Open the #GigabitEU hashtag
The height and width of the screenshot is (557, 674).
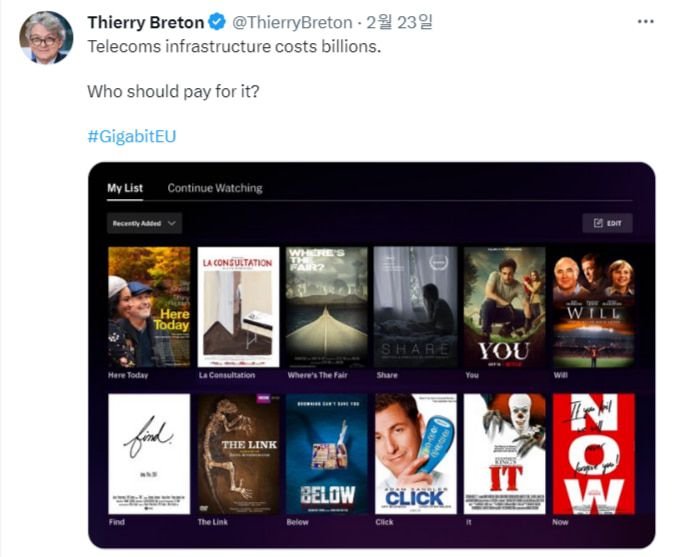pyautogui.click(x=132, y=136)
